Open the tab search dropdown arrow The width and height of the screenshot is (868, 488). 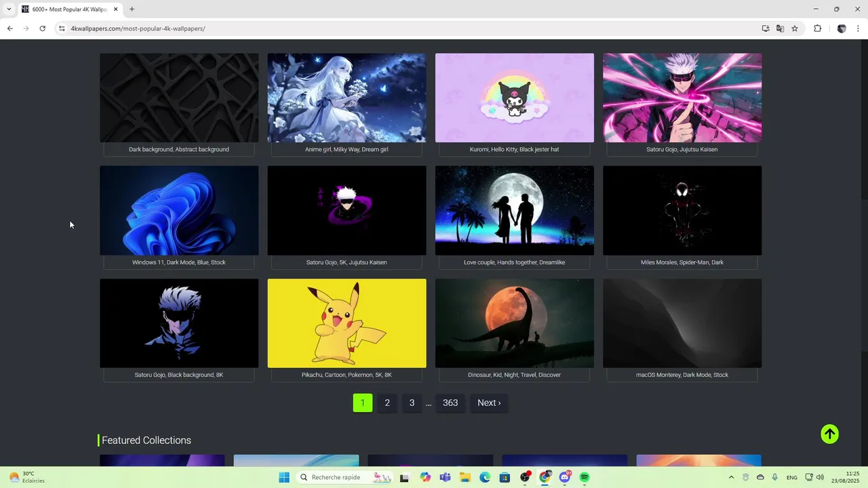[8, 9]
